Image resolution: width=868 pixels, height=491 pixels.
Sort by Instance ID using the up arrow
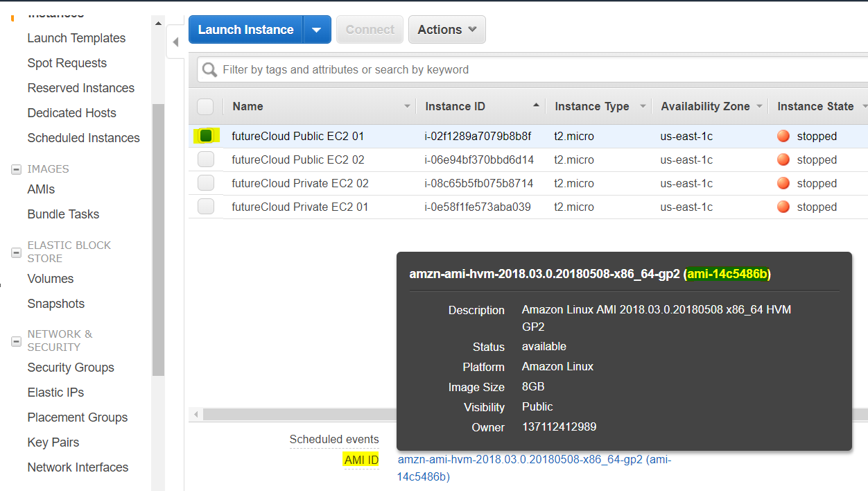(x=536, y=106)
